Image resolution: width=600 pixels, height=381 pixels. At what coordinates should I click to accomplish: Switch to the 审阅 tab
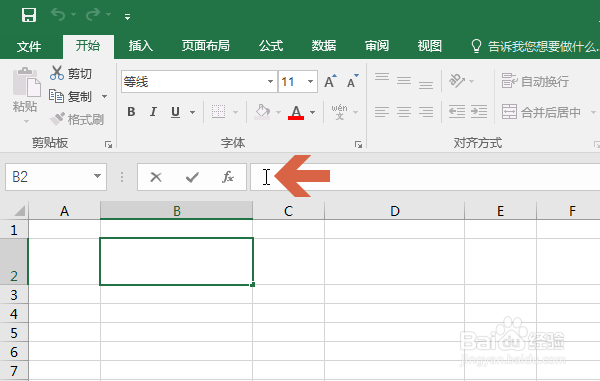click(x=377, y=46)
